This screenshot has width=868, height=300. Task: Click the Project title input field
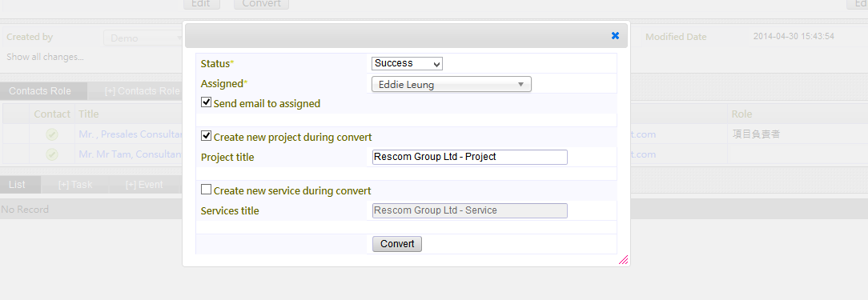[x=470, y=157]
